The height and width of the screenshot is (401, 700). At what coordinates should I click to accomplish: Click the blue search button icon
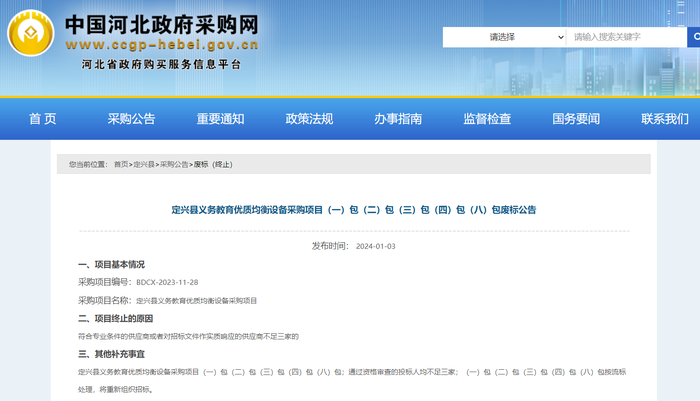(x=694, y=37)
